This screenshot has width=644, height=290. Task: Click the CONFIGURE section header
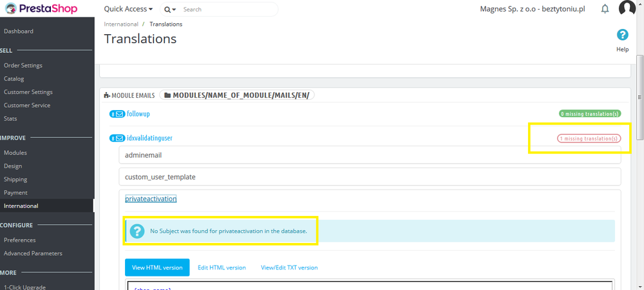point(17,225)
